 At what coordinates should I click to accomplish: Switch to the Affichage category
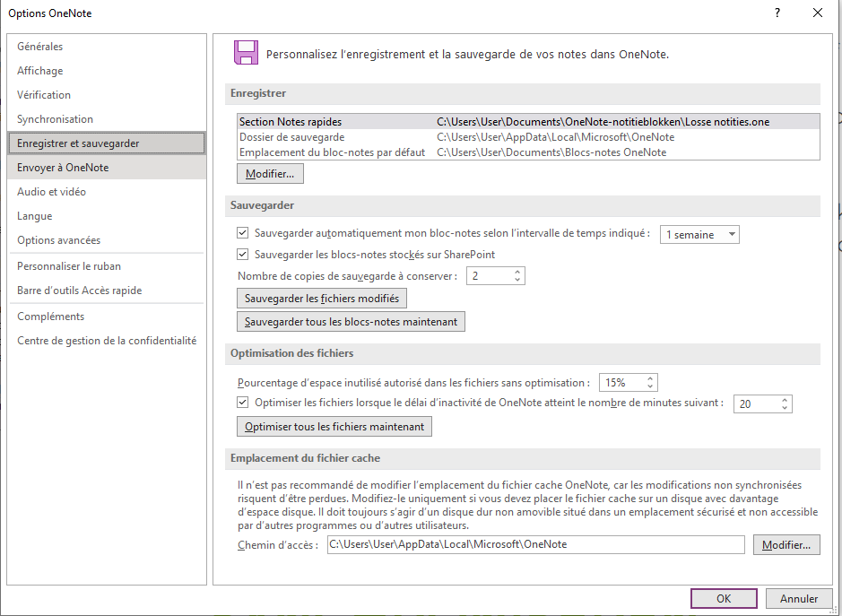(x=107, y=71)
